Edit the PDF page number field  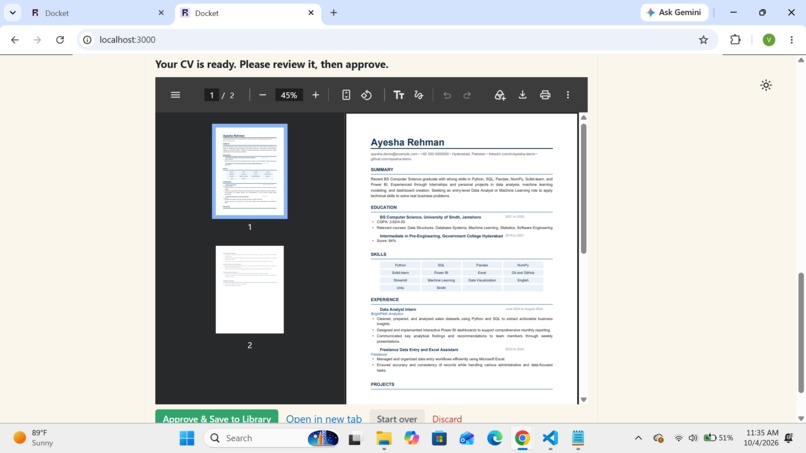click(x=211, y=95)
